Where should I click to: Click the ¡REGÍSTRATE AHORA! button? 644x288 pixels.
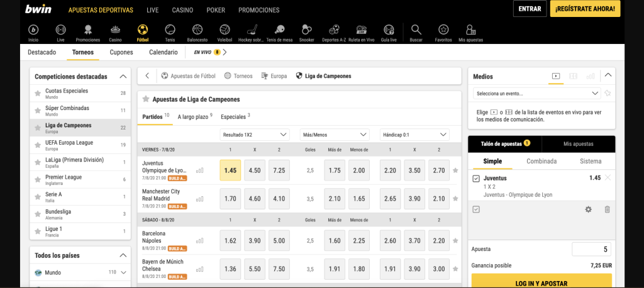tap(585, 9)
